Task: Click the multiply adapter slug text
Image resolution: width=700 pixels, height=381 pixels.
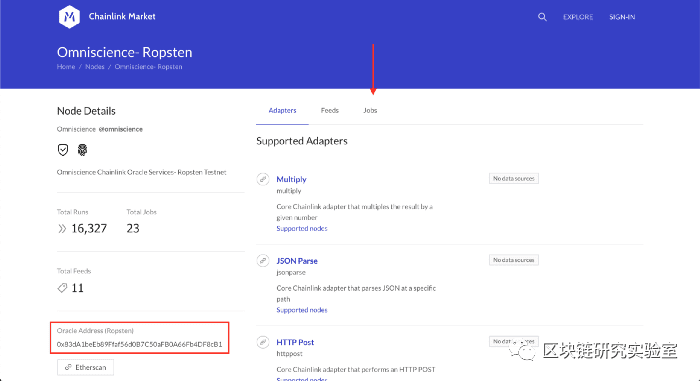Action: tap(288, 191)
